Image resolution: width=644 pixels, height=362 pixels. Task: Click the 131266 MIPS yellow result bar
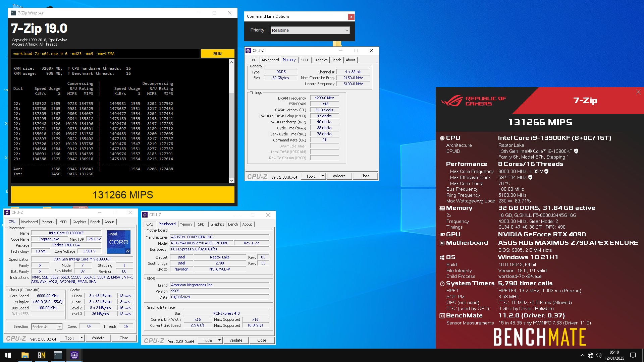[x=123, y=195]
